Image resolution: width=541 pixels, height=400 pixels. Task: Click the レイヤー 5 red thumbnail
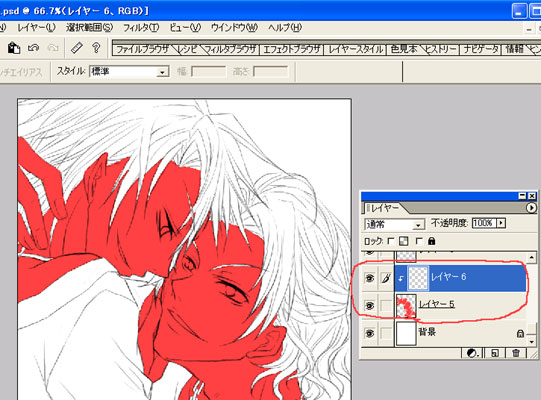pos(406,305)
